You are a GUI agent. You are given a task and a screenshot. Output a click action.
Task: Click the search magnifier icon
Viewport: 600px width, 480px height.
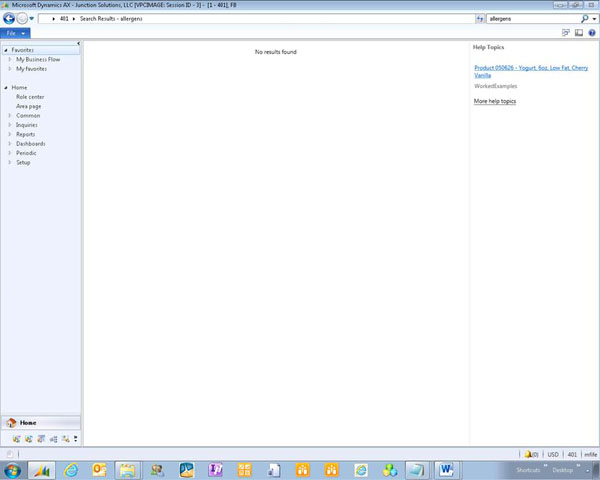coord(584,18)
